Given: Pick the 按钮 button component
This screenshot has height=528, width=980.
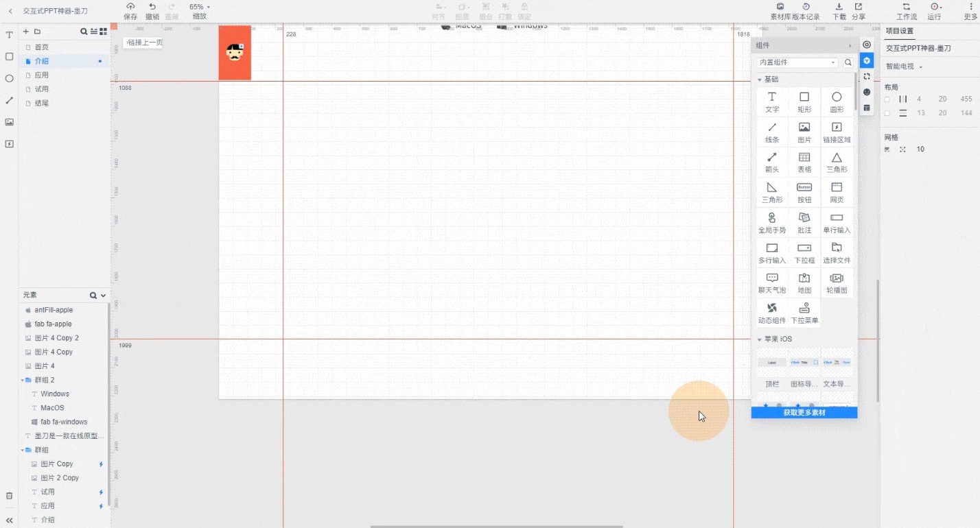Looking at the screenshot, I should pyautogui.click(x=804, y=193).
